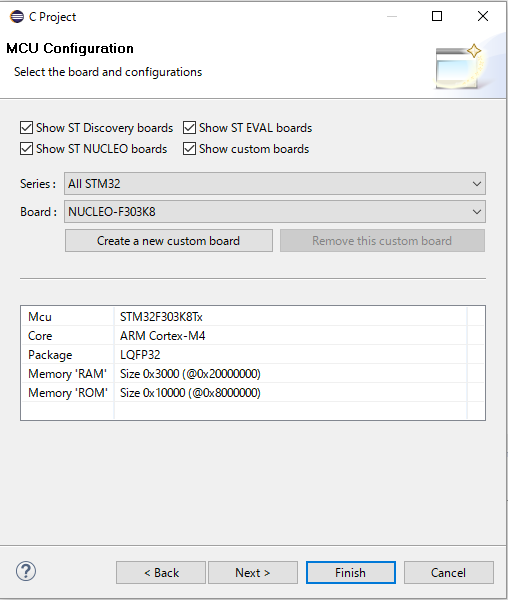508x600 pixels.
Task: Go to previous page with Back
Action: click(x=161, y=572)
